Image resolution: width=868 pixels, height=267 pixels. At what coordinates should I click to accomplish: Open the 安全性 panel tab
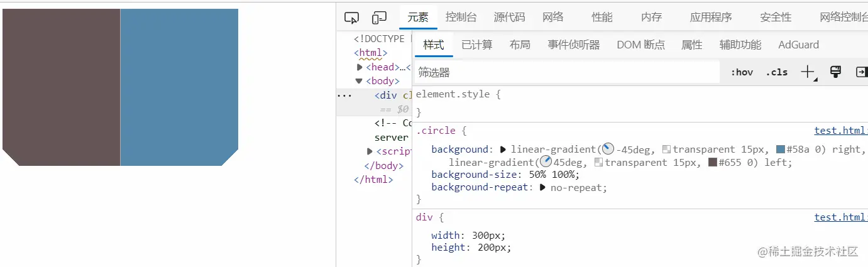(776, 18)
